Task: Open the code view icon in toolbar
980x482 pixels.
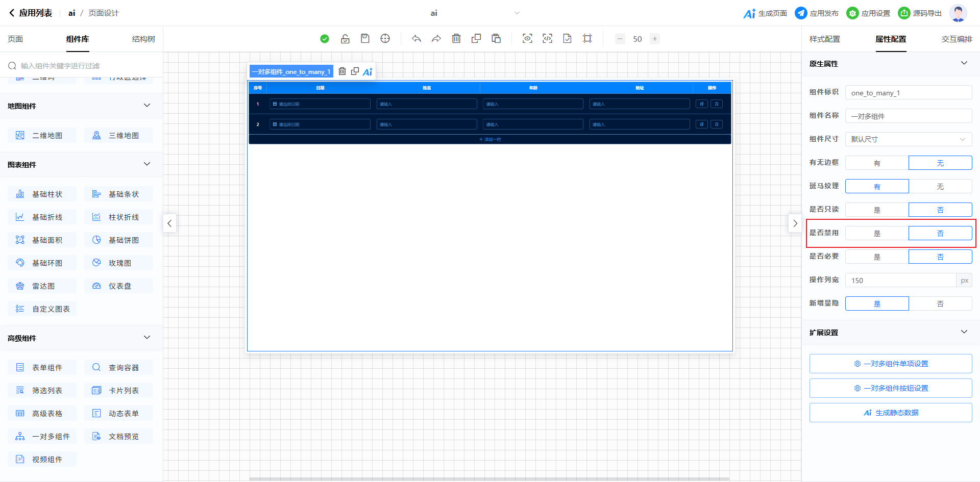Action: [547, 39]
